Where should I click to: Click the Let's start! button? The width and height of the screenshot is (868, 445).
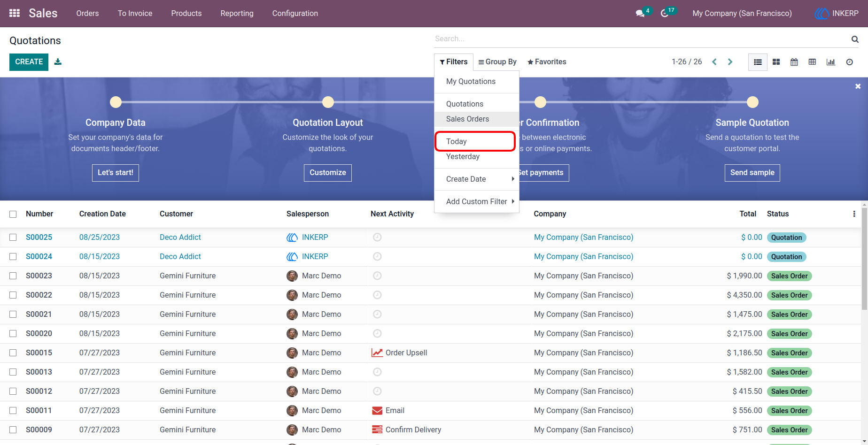pyautogui.click(x=116, y=173)
